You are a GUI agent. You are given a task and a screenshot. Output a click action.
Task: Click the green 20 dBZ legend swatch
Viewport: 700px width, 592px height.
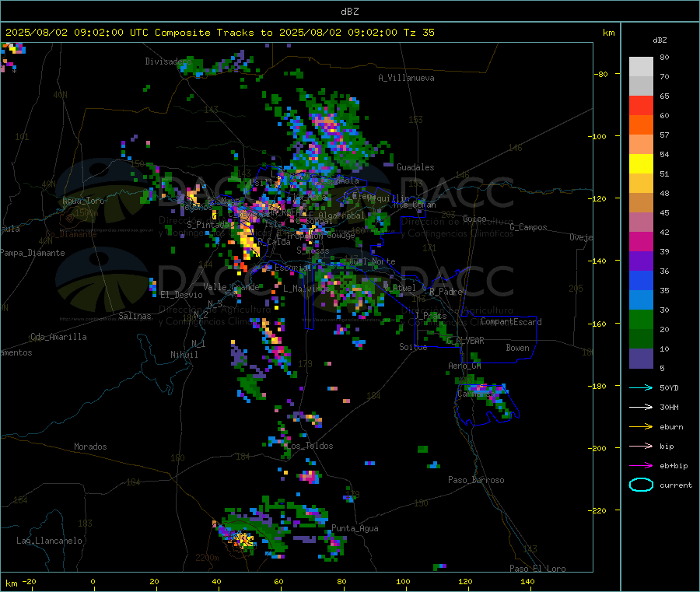point(641,319)
